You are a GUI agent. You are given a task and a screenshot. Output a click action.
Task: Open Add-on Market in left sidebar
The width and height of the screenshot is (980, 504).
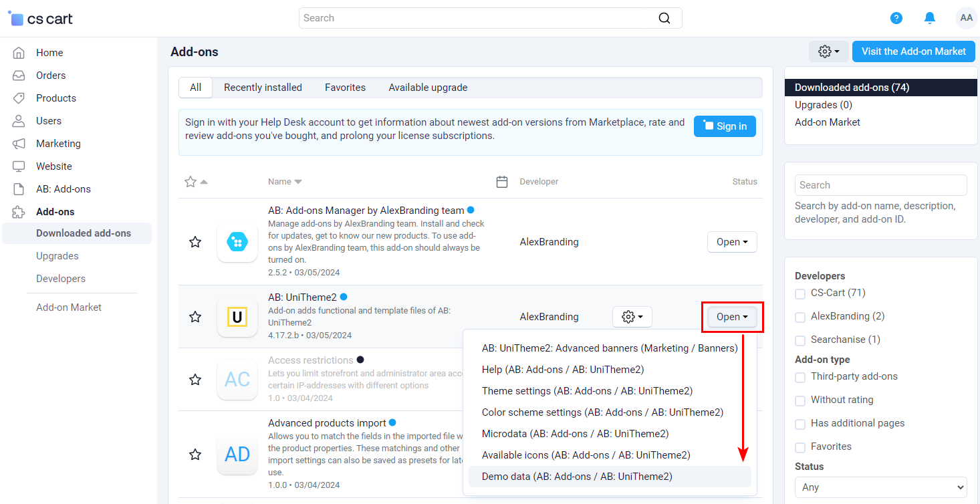point(69,307)
